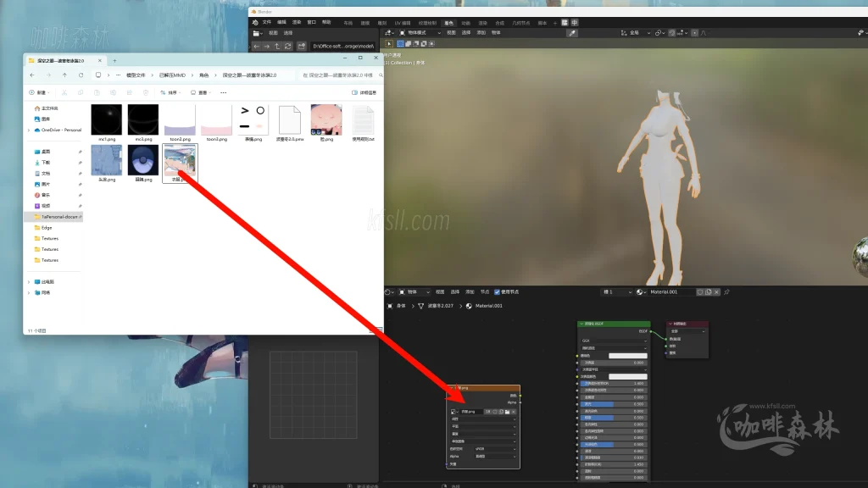Toggle snapping magnet in viewport header

671,33
